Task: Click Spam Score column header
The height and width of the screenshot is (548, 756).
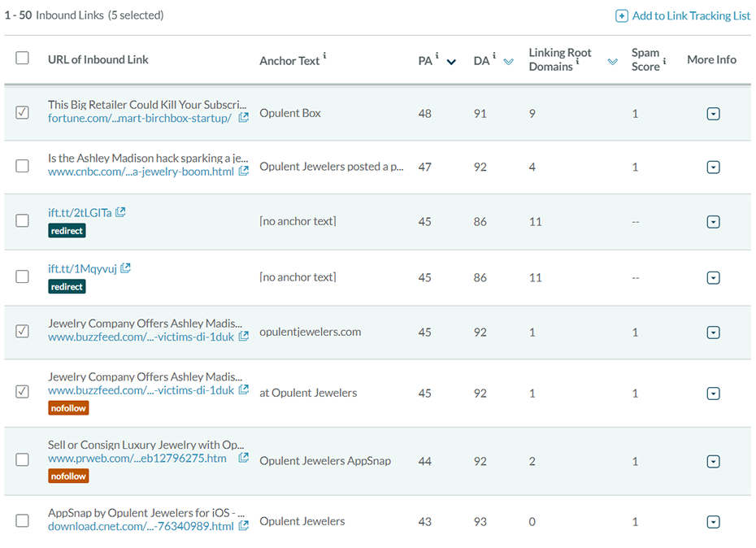Action: pyautogui.click(x=645, y=59)
